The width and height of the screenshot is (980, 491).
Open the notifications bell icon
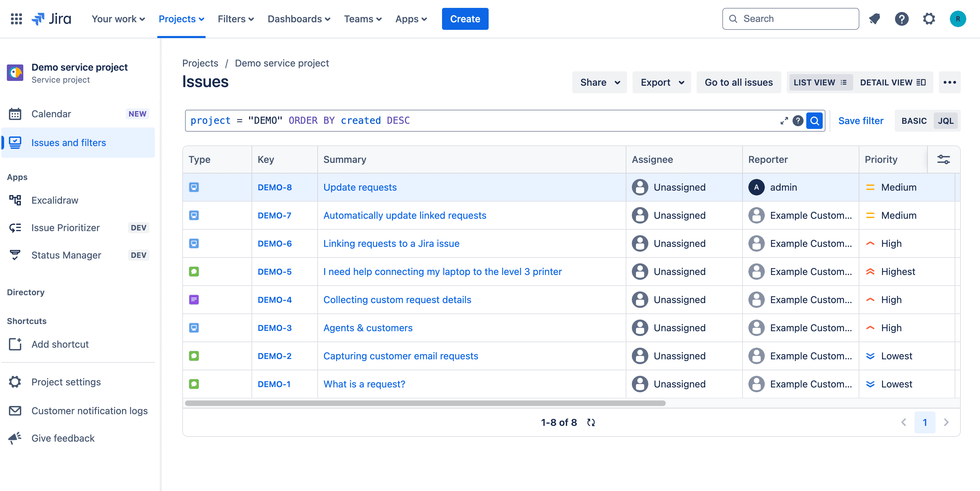point(874,19)
